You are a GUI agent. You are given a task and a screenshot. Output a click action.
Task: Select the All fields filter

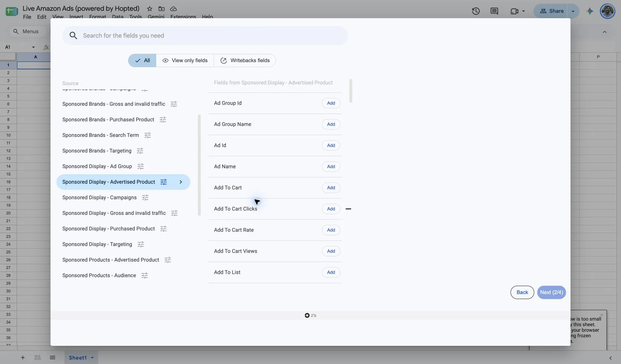point(142,60)
